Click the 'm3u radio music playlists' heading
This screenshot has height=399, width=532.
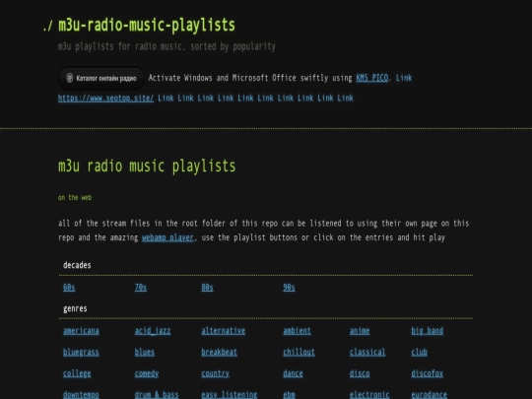coord(147,166)
